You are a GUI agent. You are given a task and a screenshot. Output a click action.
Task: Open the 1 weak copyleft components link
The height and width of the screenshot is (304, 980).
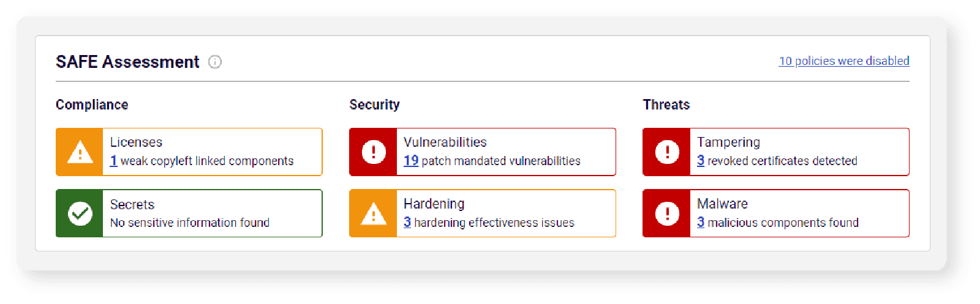click(113, 161)
